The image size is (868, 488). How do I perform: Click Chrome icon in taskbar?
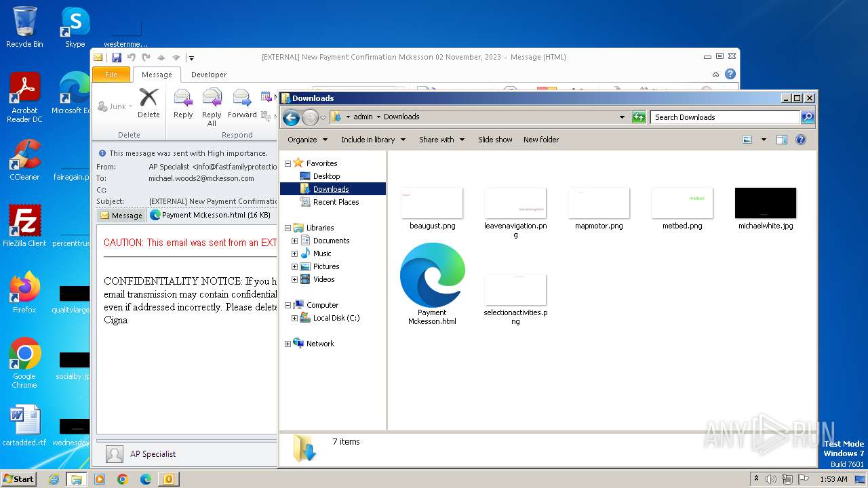coord(123,479)
